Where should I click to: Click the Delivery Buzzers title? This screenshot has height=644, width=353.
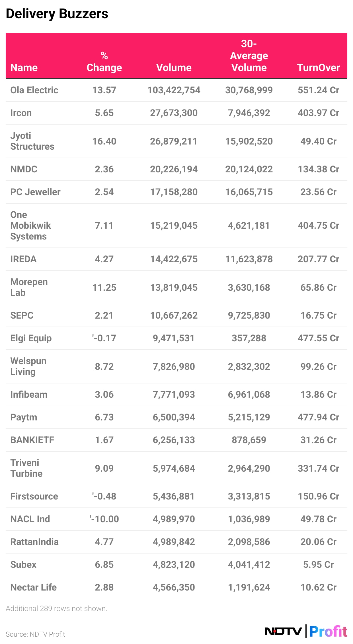click(57, 14)
